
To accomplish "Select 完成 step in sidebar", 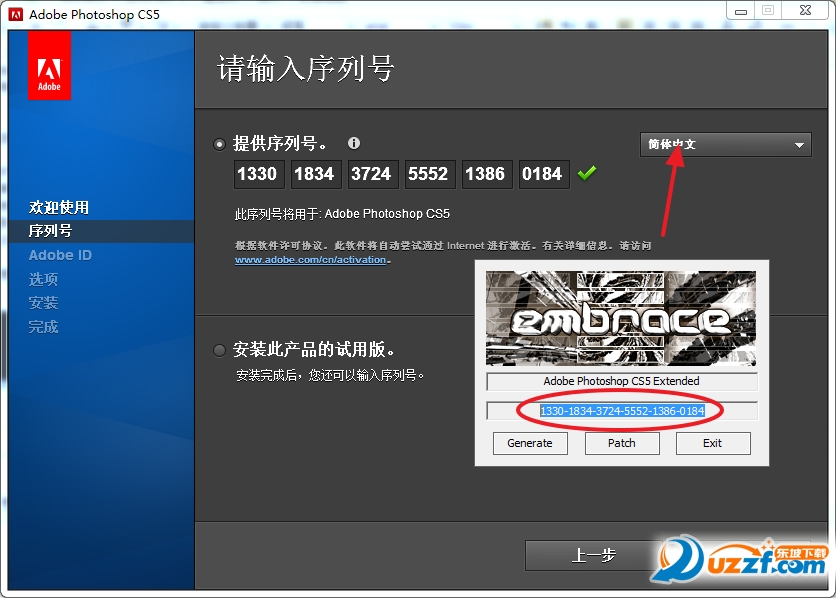I will click(x=43, y=327).
